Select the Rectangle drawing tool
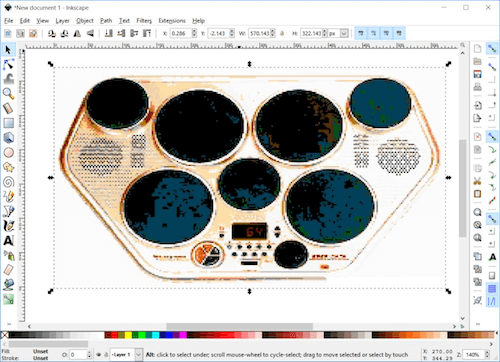Screen dimensions: 500x362 click(9, 123)
